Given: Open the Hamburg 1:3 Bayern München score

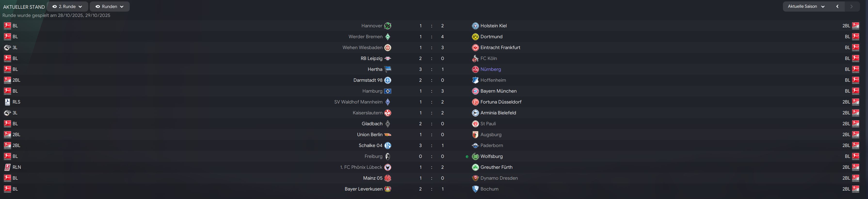Looking at the screenshot, I should click(431, 91).
